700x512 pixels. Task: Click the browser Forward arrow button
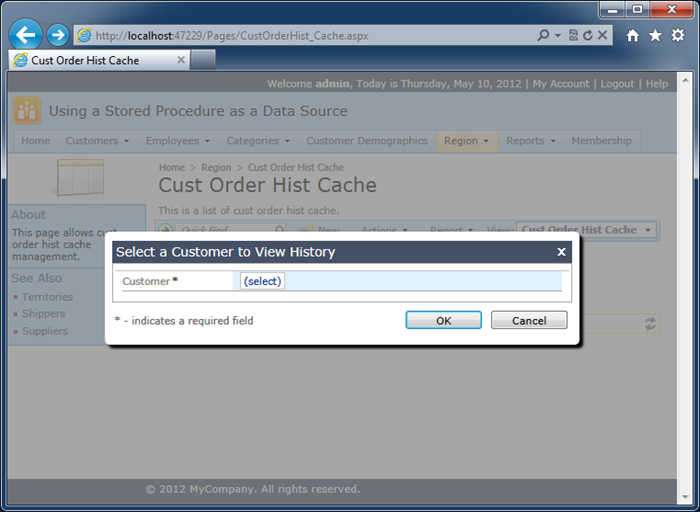tap(58, 35)
